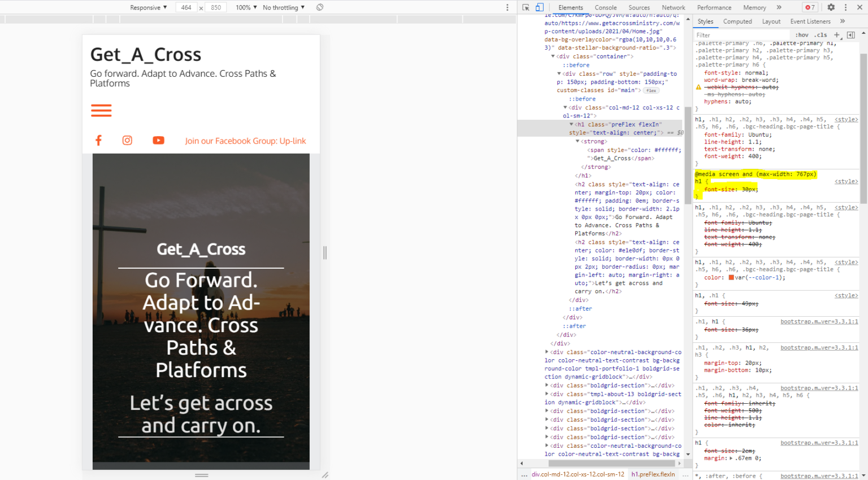Open style source link for media rule
The width and height of the screenshot is (868, 480).
[x=846, y=181]
